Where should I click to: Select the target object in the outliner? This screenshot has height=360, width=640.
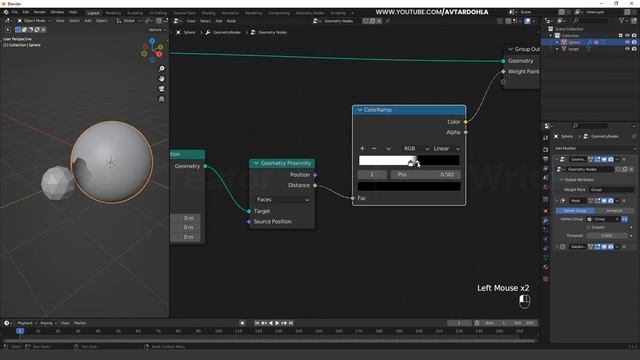coord(573,49)
